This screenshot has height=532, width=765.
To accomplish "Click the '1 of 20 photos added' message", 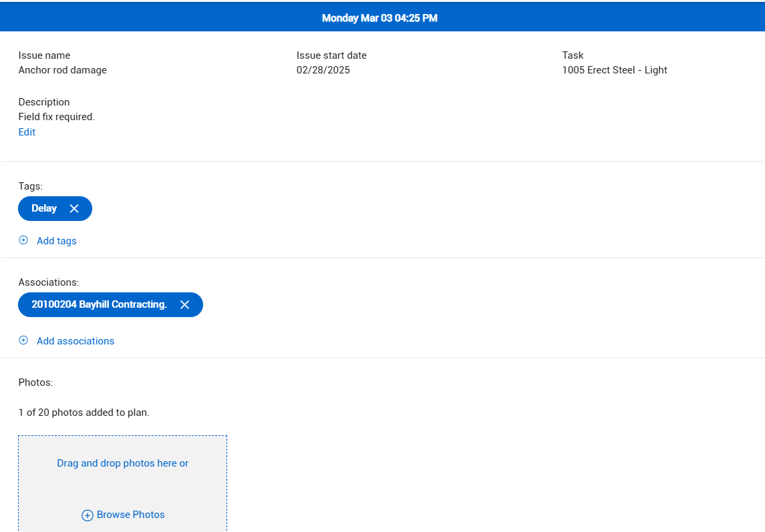I will [x=84, y=413].
